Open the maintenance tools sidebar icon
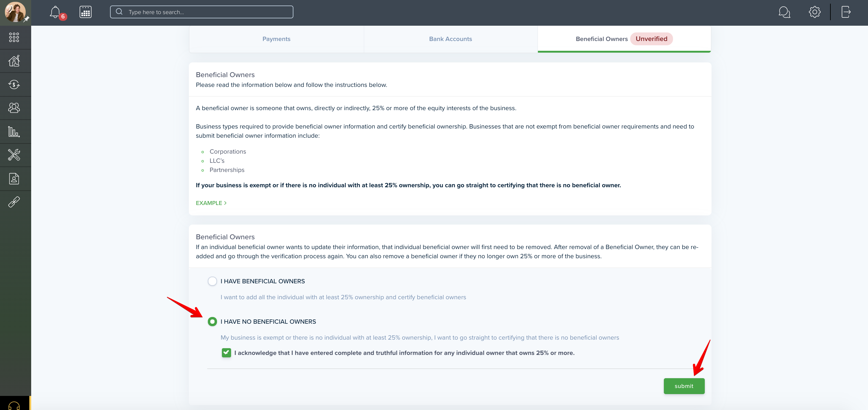This screenshot has height=410, width=868. point(14,155)
